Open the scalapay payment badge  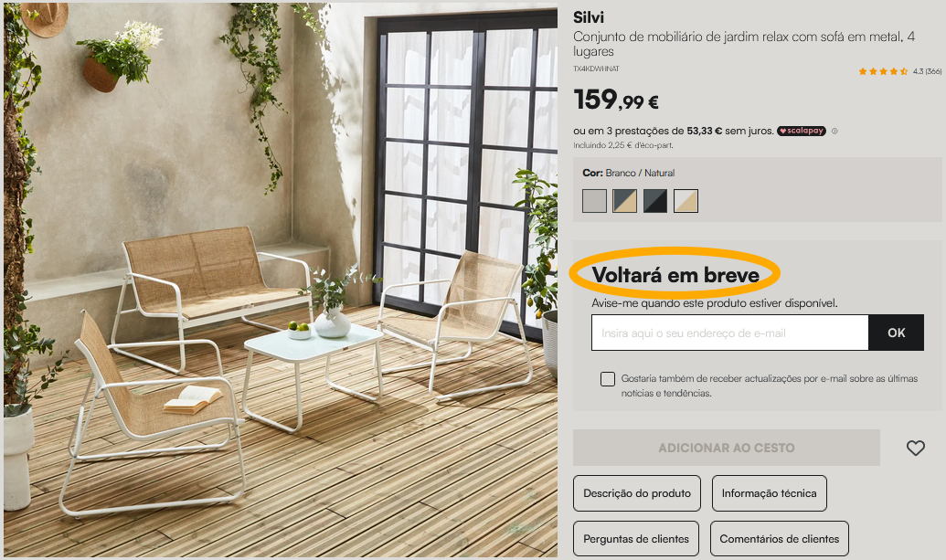(802, 131)
